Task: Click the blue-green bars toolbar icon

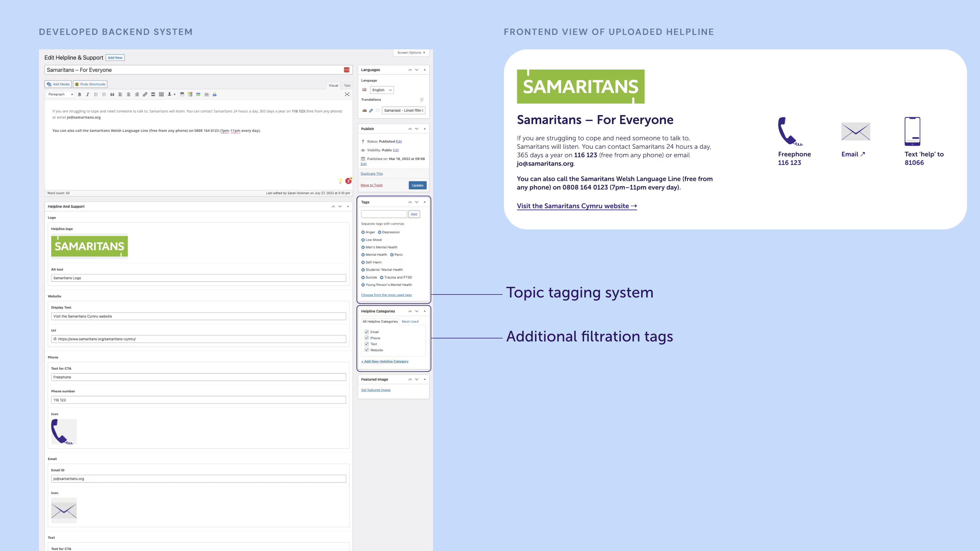Action: point(198,94)
